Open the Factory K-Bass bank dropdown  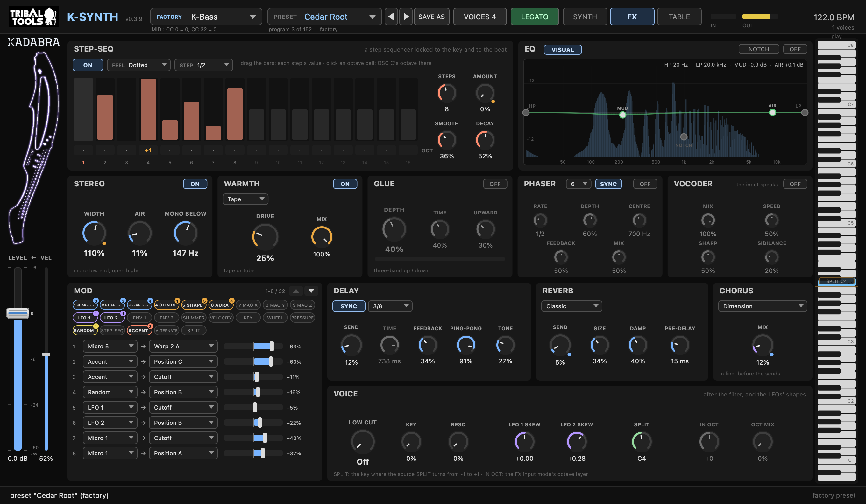point(206,17)
